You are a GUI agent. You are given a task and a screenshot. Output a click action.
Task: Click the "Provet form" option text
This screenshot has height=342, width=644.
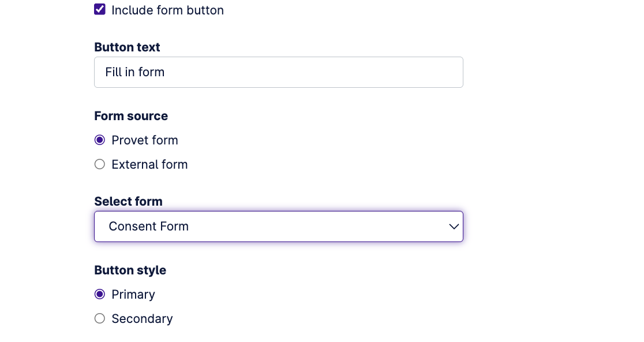coord(145,140)
